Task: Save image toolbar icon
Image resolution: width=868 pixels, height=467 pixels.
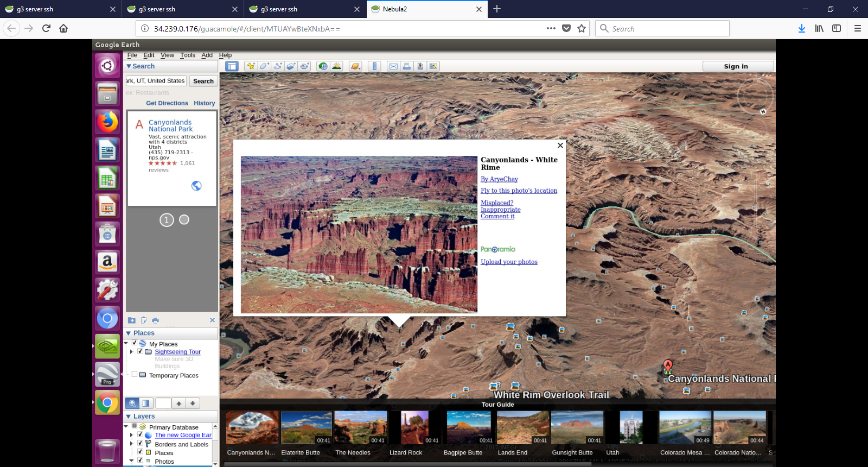Action: click(420, 66)
